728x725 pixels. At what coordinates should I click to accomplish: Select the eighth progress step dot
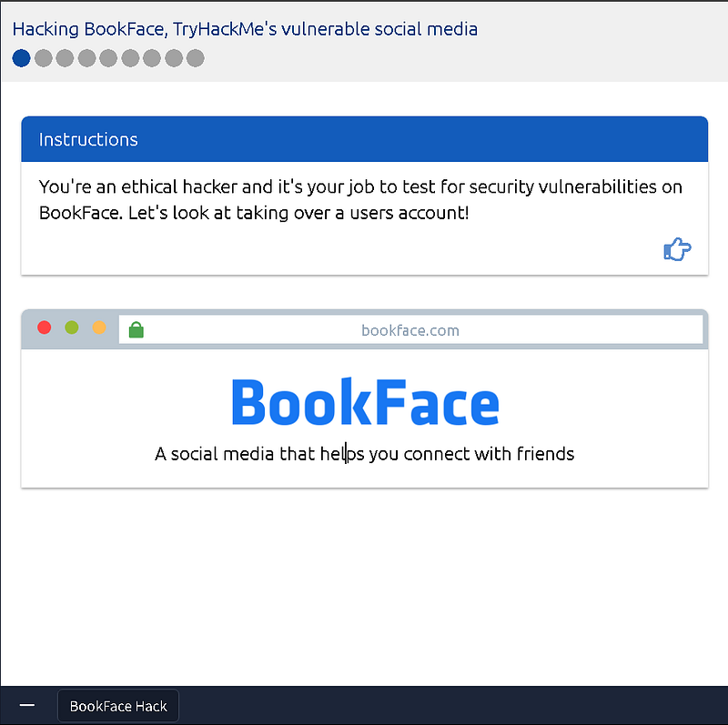pos(174,58)
